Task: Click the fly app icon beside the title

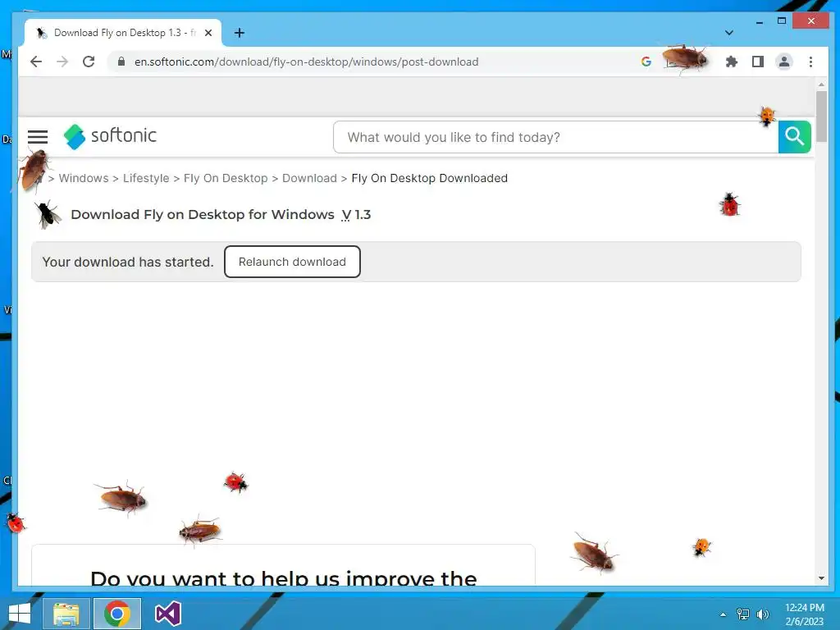Action: tap(48, 214)
